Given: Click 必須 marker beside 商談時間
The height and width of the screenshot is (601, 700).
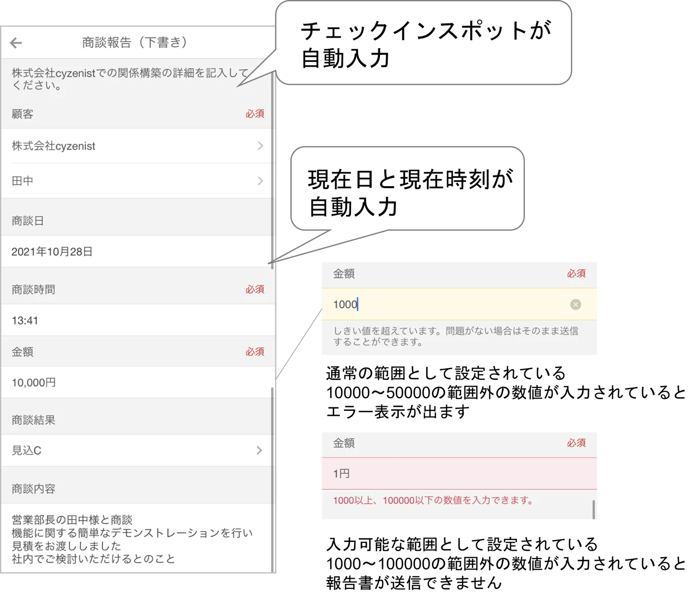Looking at the screenshot, I should click(x=255, y=289).
